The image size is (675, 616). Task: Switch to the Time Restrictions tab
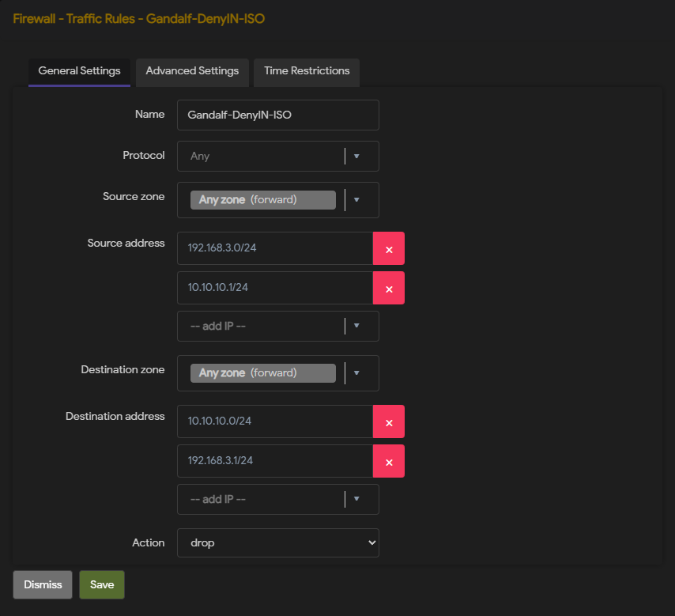coord(307,73)
